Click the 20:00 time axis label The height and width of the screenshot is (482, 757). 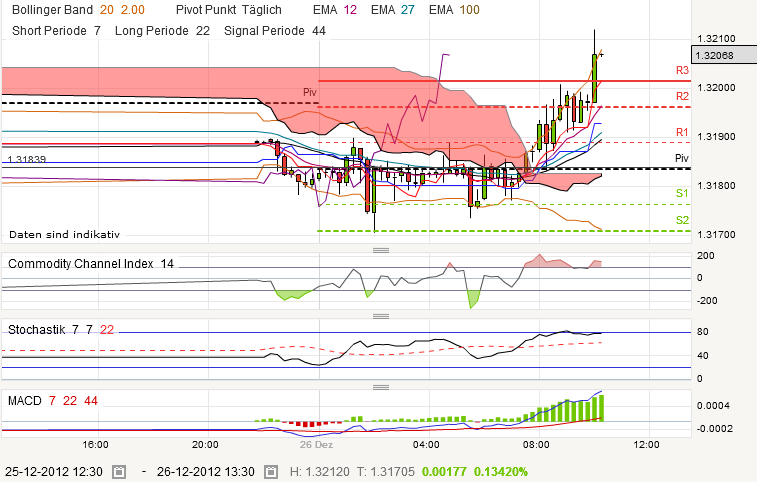205,444
